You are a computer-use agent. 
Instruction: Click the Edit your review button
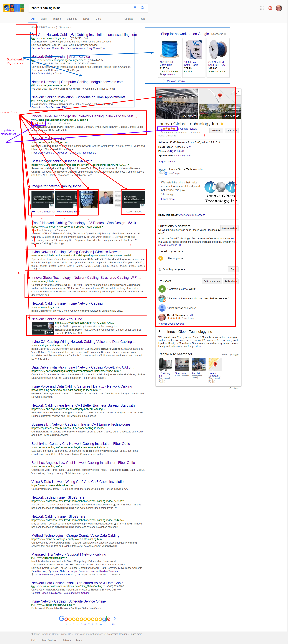[x=212, y=281]
